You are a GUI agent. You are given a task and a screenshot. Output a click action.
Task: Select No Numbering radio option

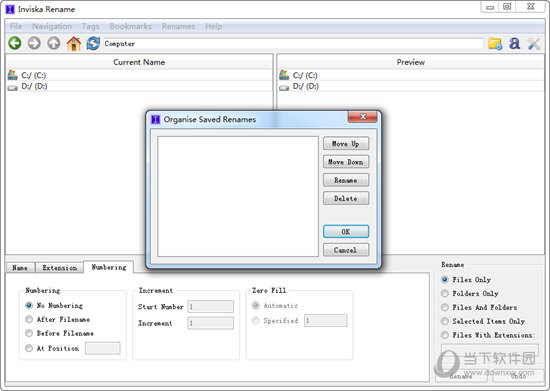pos(29,305)
